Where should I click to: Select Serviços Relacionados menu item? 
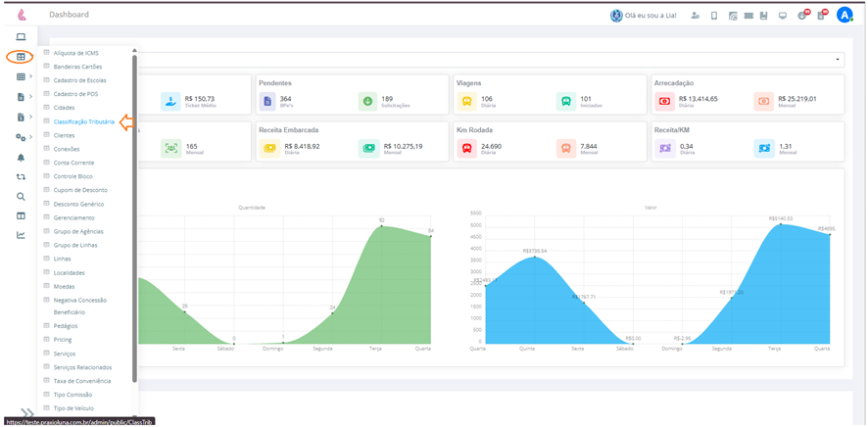coord(82,367)
